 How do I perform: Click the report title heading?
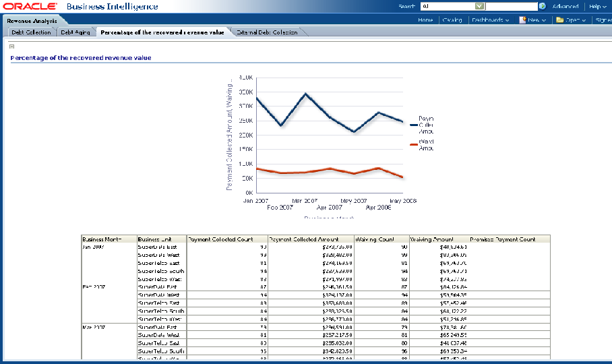coord(81,58)
